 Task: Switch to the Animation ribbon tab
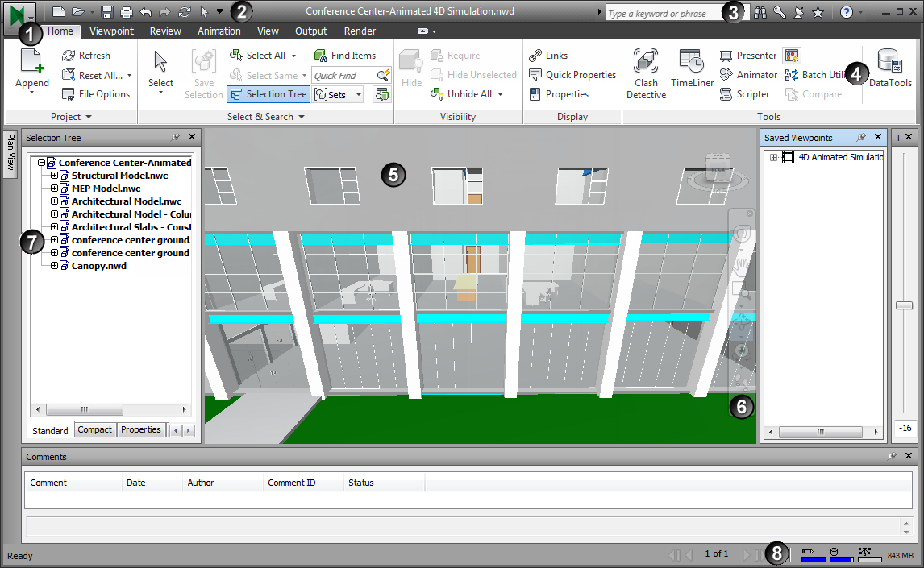(x=219, y=31)
